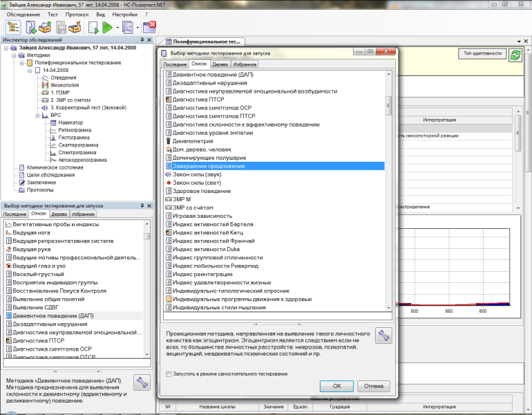Screen dimensions: 532x415
Task: Enable Запустить в режиме самостоятельного тестирования checkbox
Action: click(x=169, y=373)
